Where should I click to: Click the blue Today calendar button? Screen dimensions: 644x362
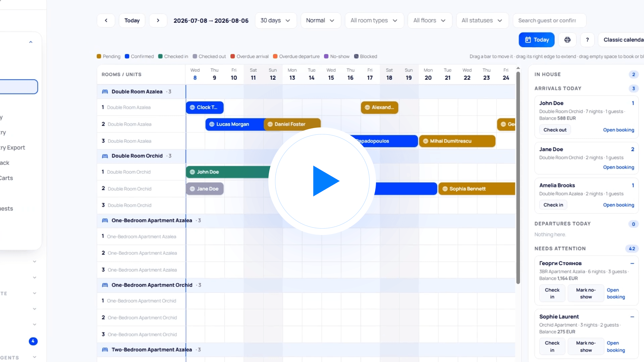537,40
